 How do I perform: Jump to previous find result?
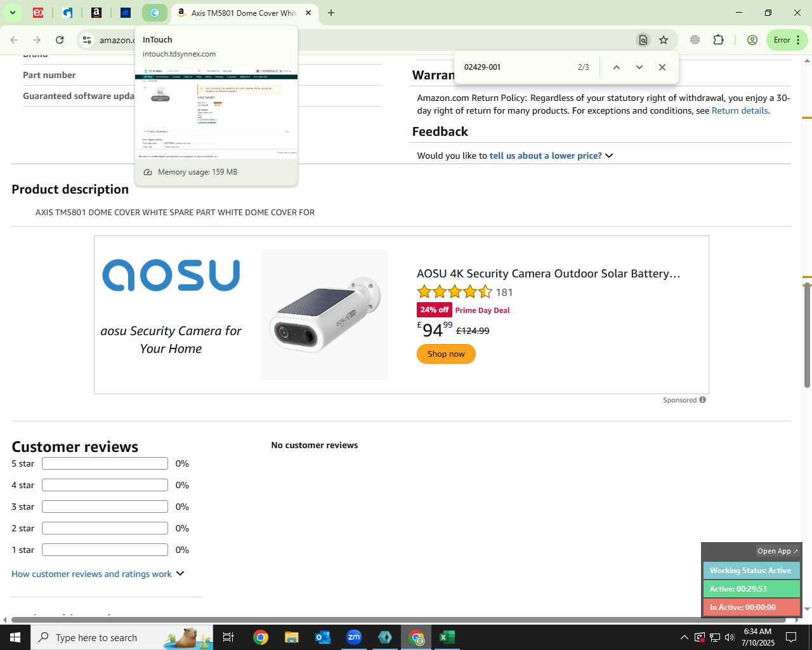[617, 67]
